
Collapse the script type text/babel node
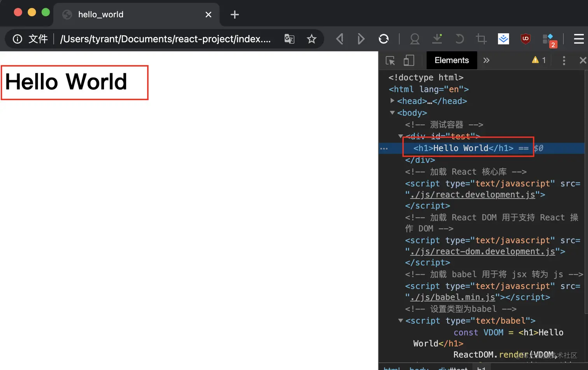(401, 321)
